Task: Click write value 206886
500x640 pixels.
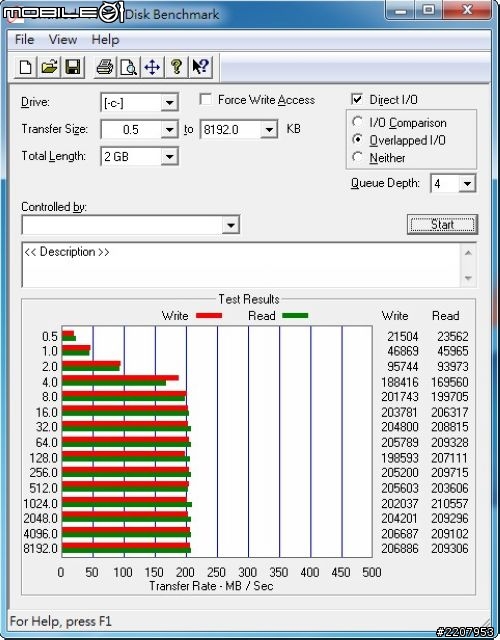Action: (400, 549)
